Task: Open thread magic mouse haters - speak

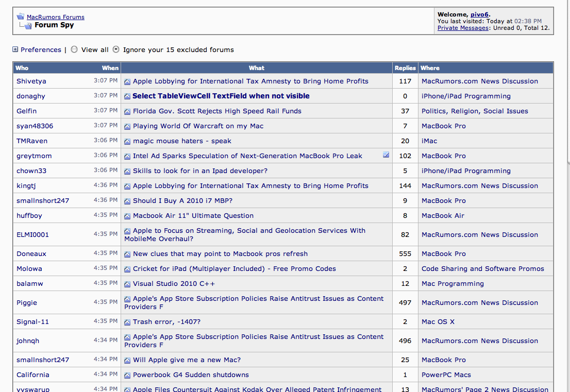Action: [x=182, y=141]
